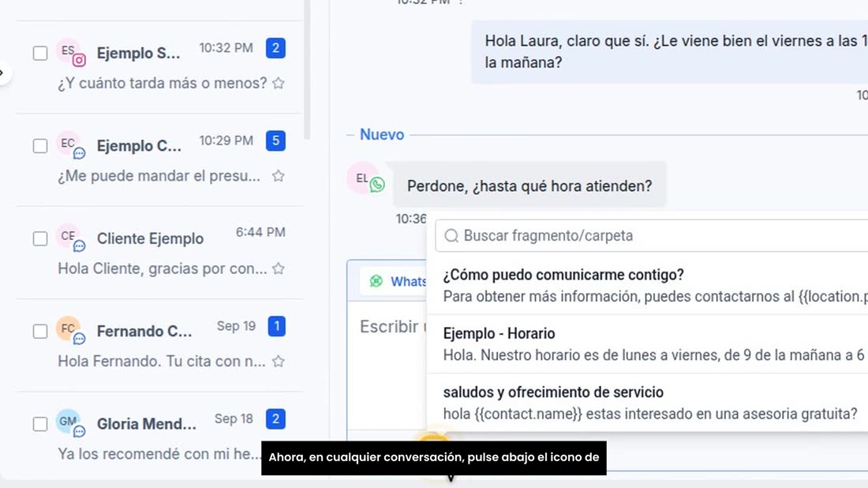Tick the Fernando C... conversation checkbox
This screenshot has width=868, height=488.
click(40, 332)
